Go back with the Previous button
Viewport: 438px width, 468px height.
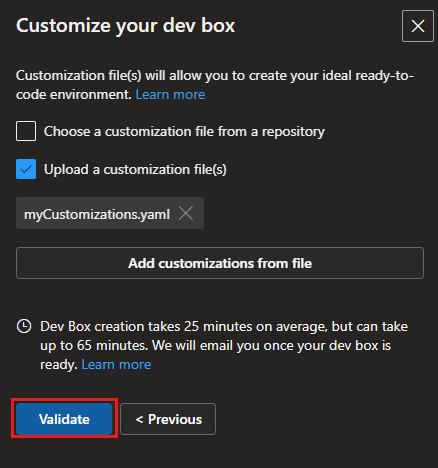point(168,419)
